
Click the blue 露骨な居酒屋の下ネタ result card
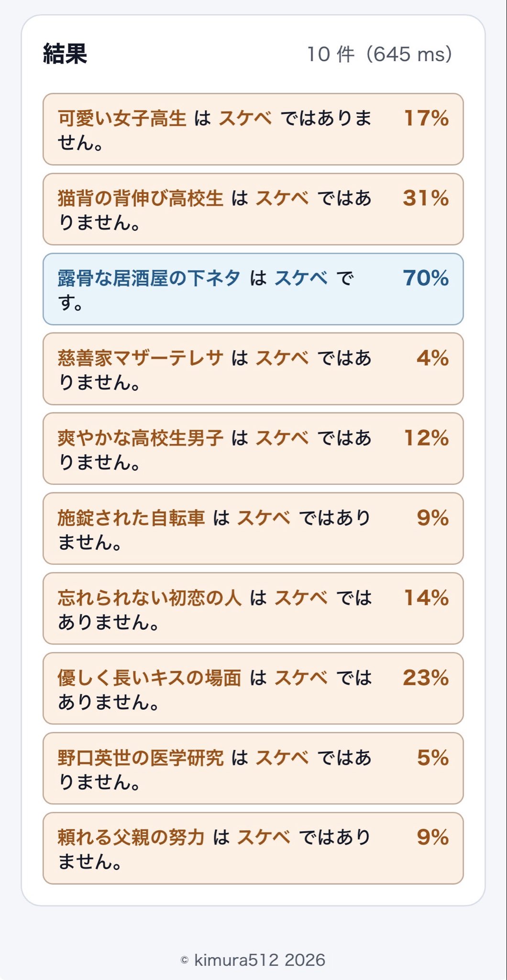click(253, 289)
